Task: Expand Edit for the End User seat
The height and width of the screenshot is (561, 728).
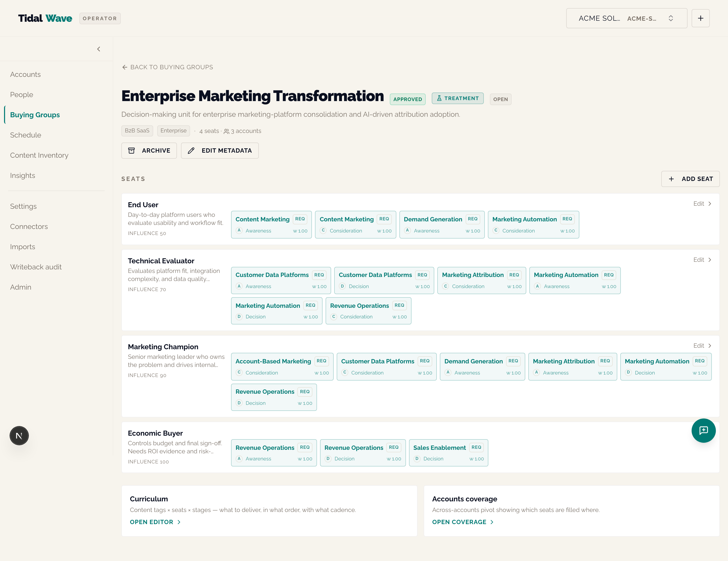Action: pos(702,203)
